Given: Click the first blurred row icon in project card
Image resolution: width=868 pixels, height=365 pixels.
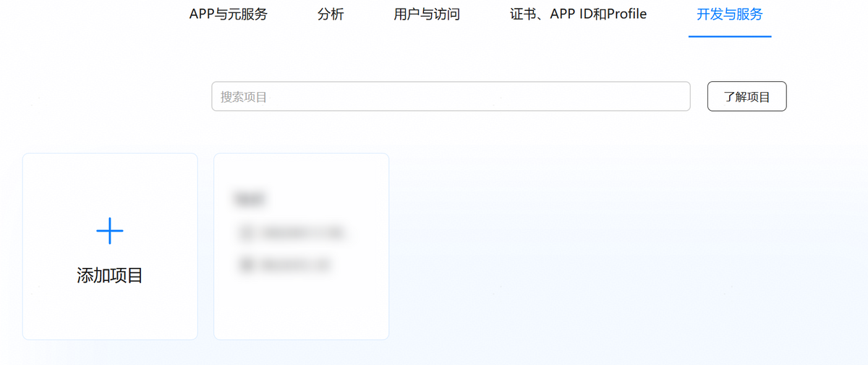Looking at the screenshot, I should click(x=247, y=232).
